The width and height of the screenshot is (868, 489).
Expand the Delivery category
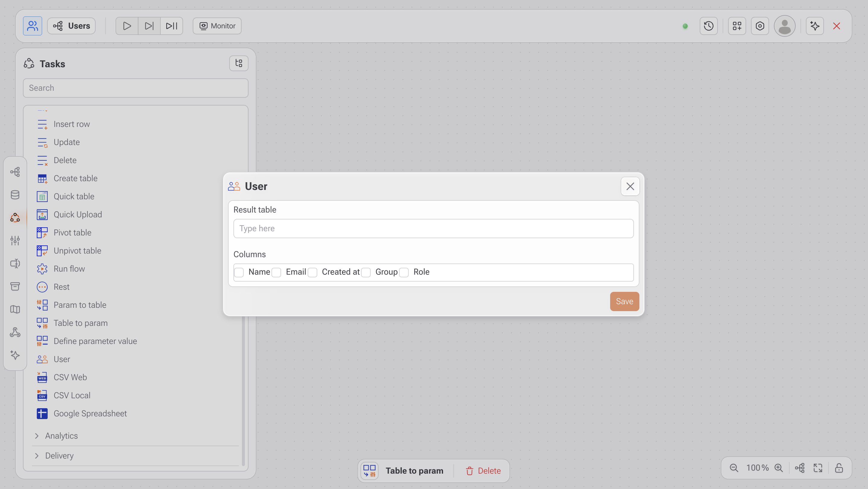[x=59, y=456]
